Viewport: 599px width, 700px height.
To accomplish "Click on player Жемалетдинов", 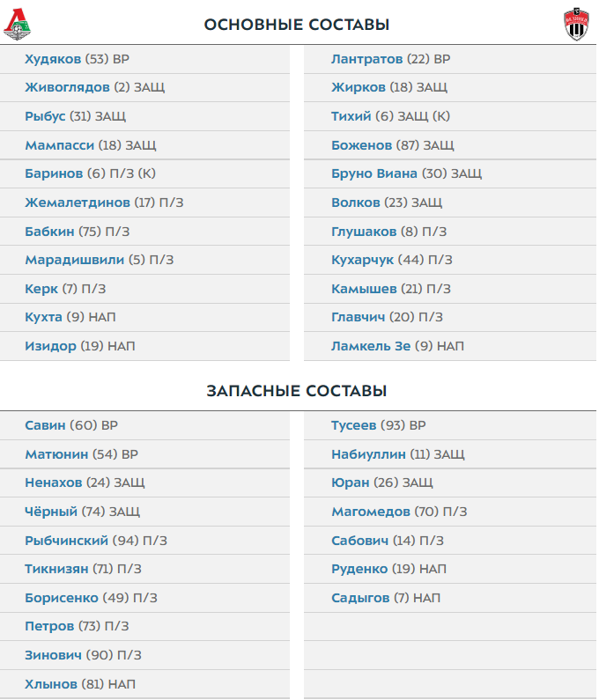I will (78, 203).
